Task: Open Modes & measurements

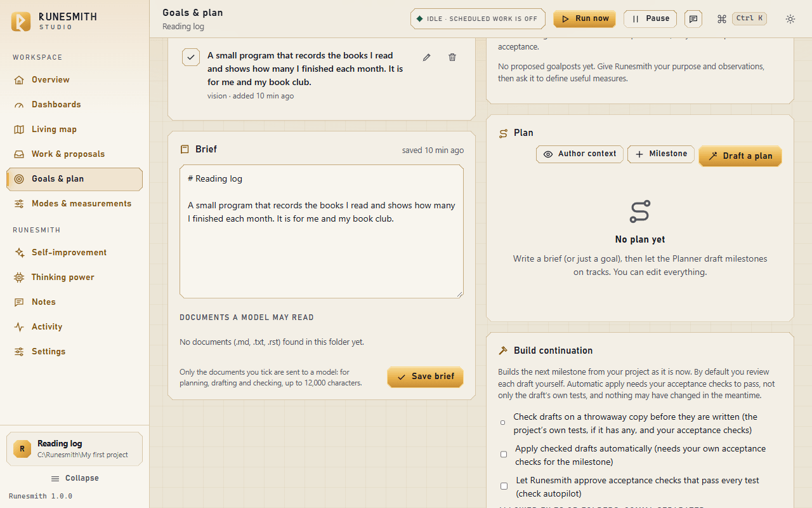Action: (x=74, y=203)
